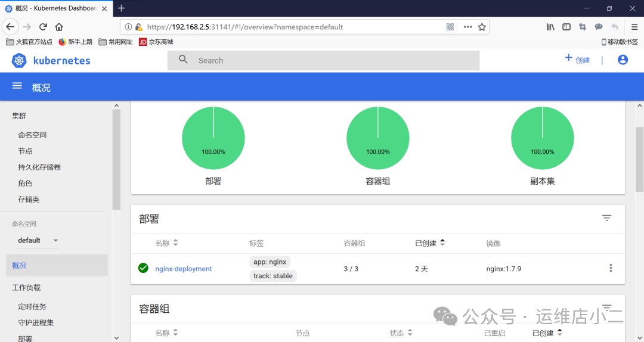The width and height of the screenshot is (644, 342).
Task: Click the nginx:1.7.9 image text
Action: (503, 269)
